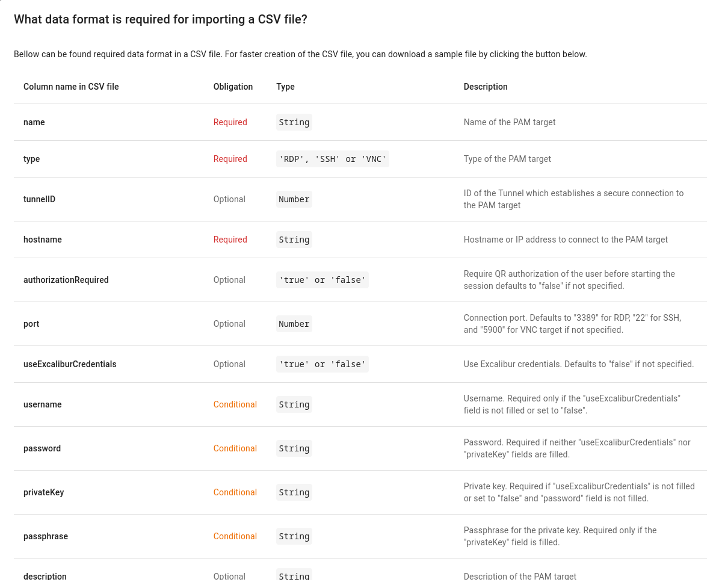Image resolution: width=719 pixels, height=588 pixels.
Task: Click the Type column header
Action: [x=285, y=87]
